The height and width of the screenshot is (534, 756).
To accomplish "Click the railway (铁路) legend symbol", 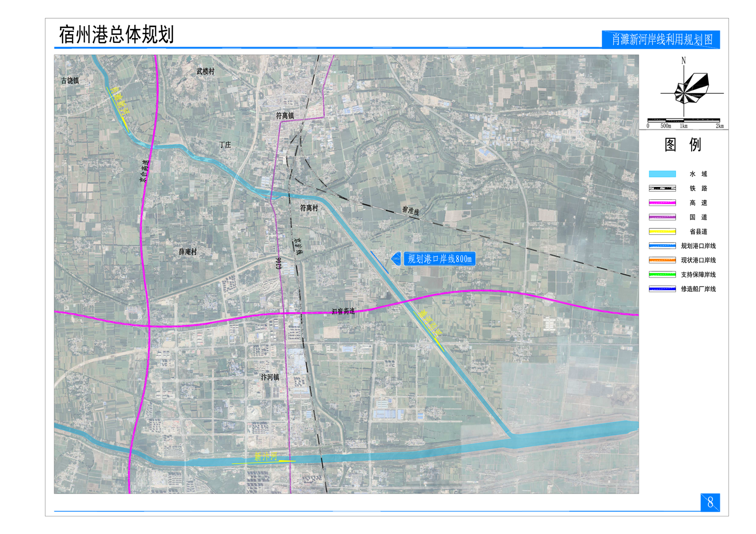I will 662,188.
